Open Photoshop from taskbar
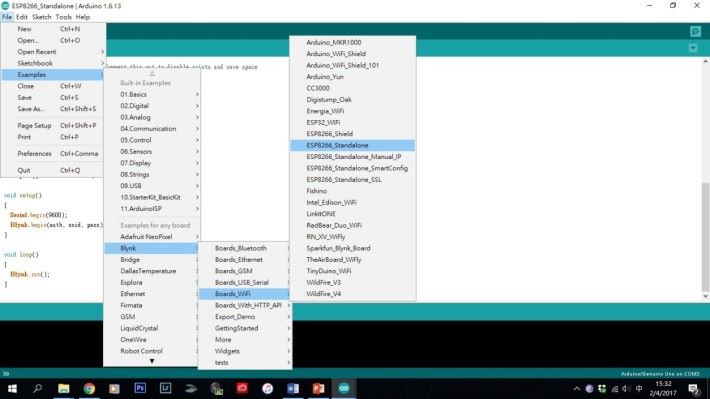 [x=140, y=389]
